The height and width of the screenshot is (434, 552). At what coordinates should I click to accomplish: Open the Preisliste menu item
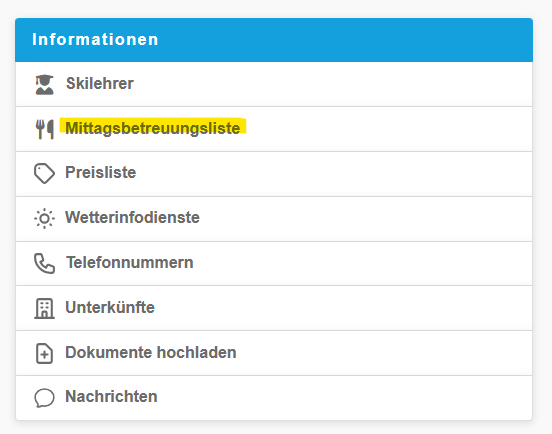[x=101, y=172]
